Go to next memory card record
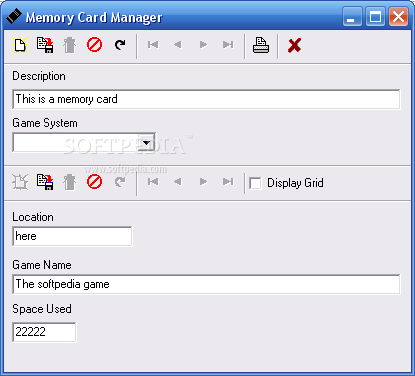 click(203, 45)
